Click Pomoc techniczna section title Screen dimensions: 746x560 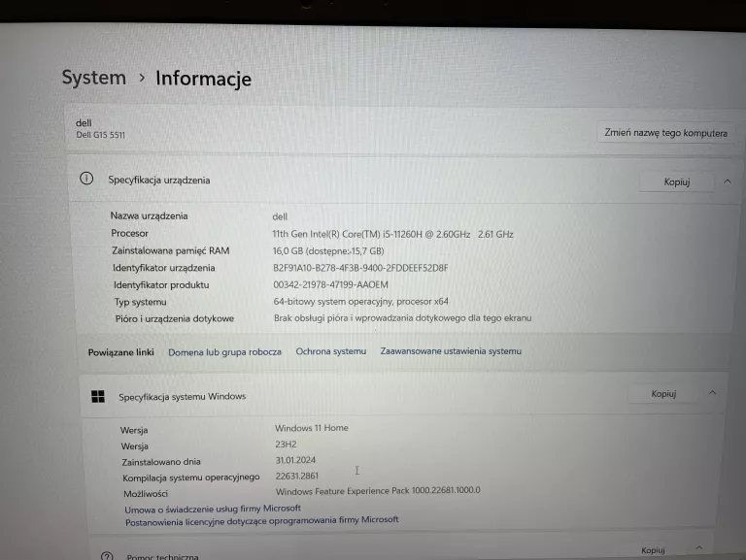162,556
